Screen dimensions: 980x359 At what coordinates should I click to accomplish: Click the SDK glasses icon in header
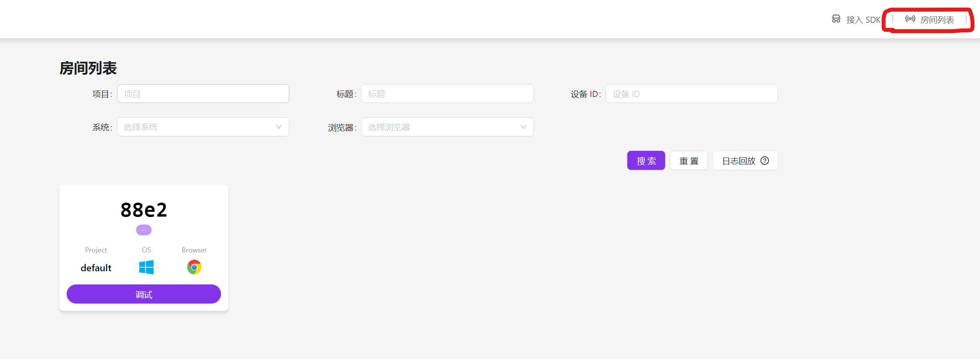click(836, 19)
